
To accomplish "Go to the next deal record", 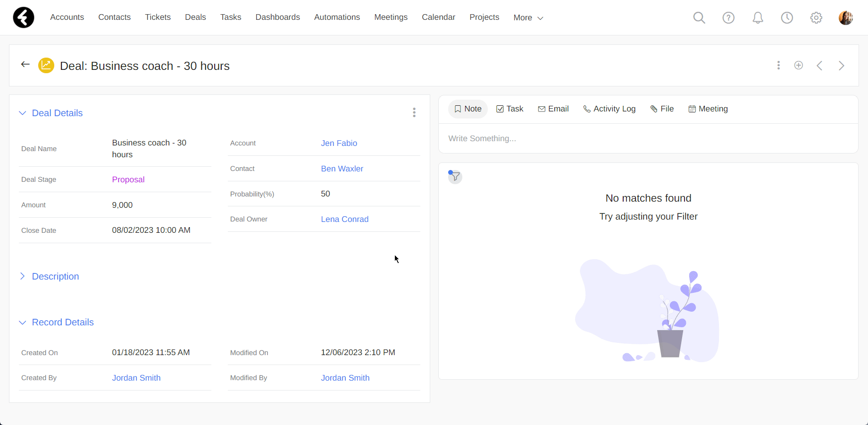I will pos(842,66).
